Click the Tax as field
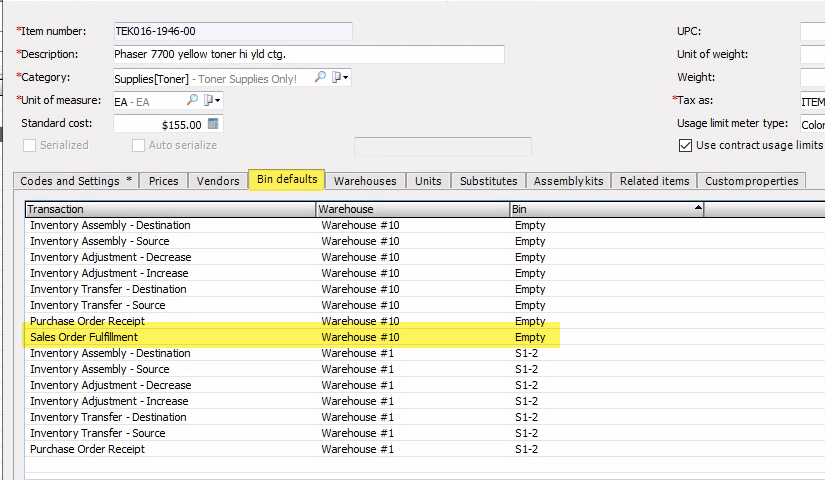Screen dimensions: 825x480 812,101
